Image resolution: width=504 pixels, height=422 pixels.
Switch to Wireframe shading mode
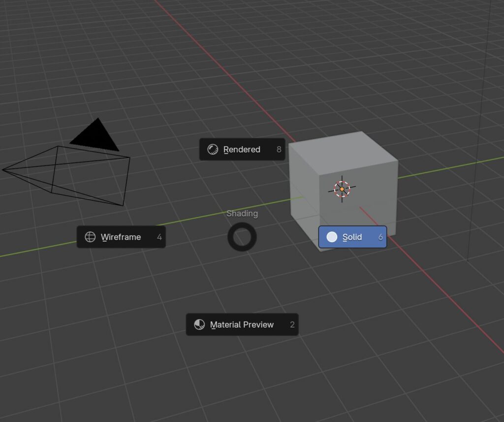click(121, 237)
